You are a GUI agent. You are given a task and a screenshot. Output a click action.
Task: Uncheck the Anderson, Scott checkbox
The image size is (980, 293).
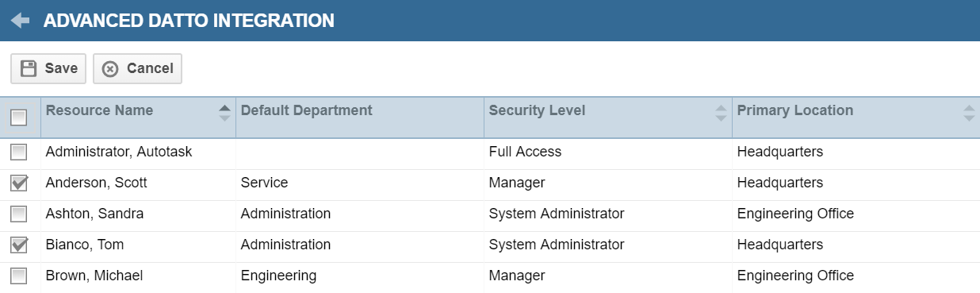pyautogui.click(x=18, y=183)
